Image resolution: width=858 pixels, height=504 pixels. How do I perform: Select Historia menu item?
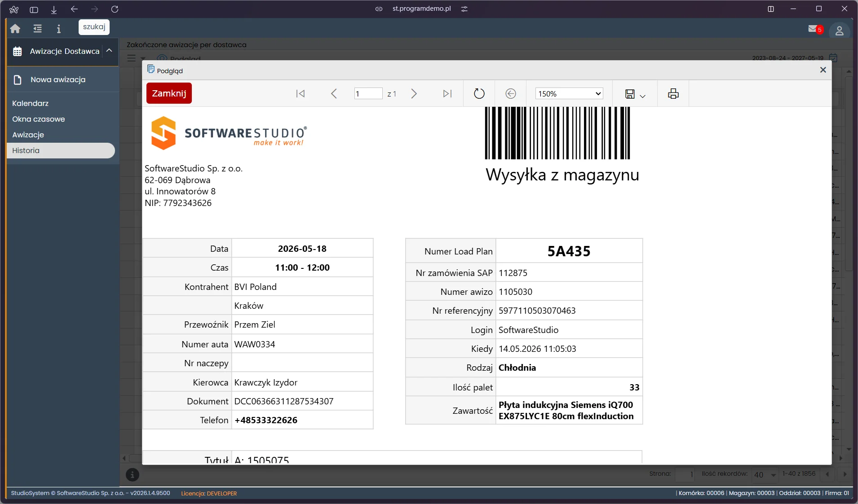[61, 150]
